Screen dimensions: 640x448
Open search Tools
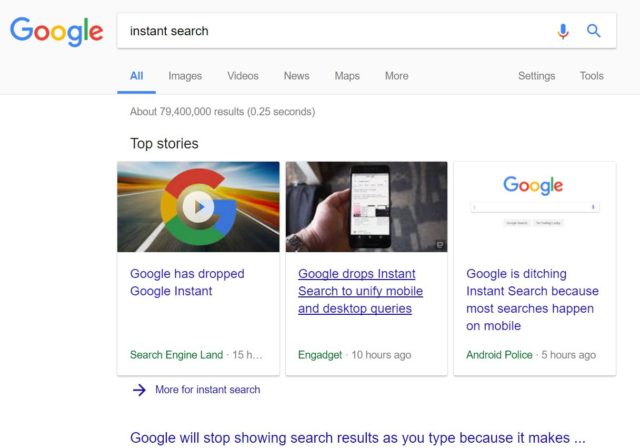(x=591, y=76)
